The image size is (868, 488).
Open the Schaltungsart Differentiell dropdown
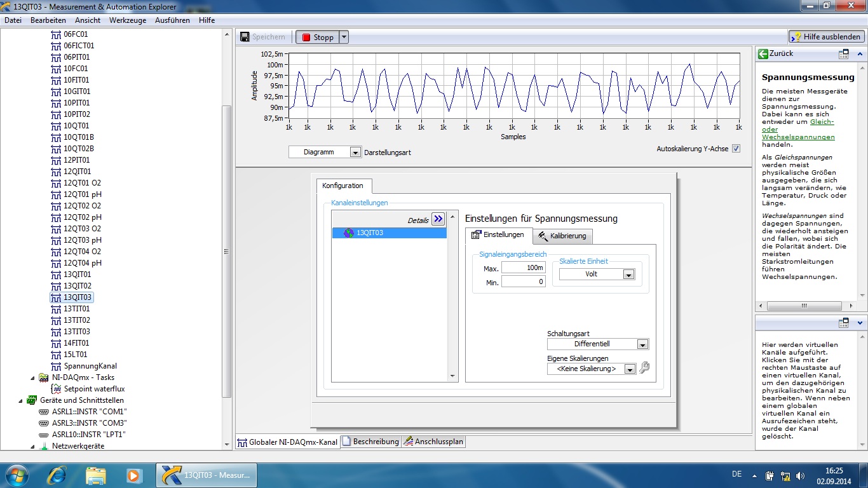642,344
